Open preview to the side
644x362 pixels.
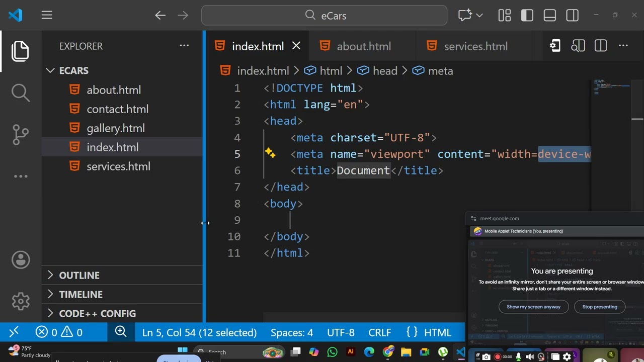[x=578, y=46]
